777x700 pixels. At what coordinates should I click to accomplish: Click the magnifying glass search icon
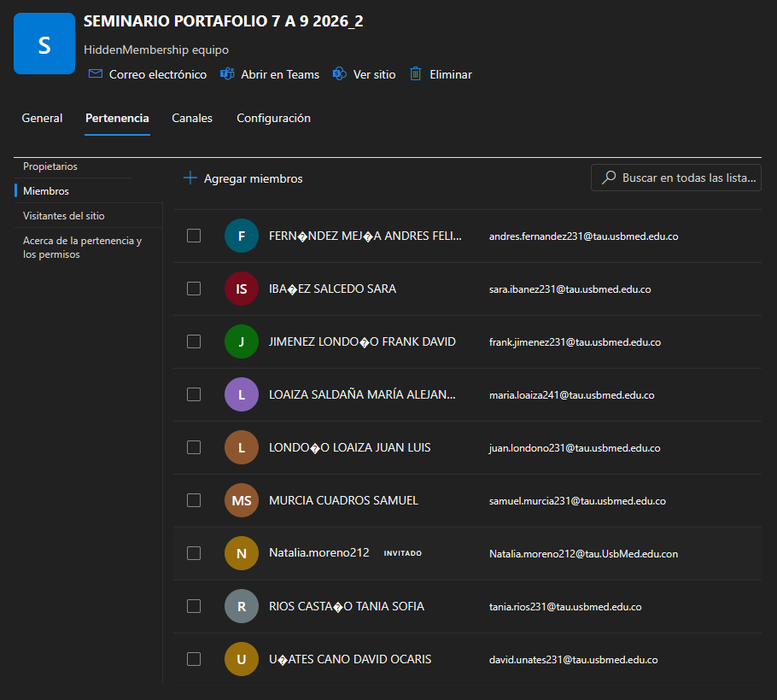(x=609, y=178)
